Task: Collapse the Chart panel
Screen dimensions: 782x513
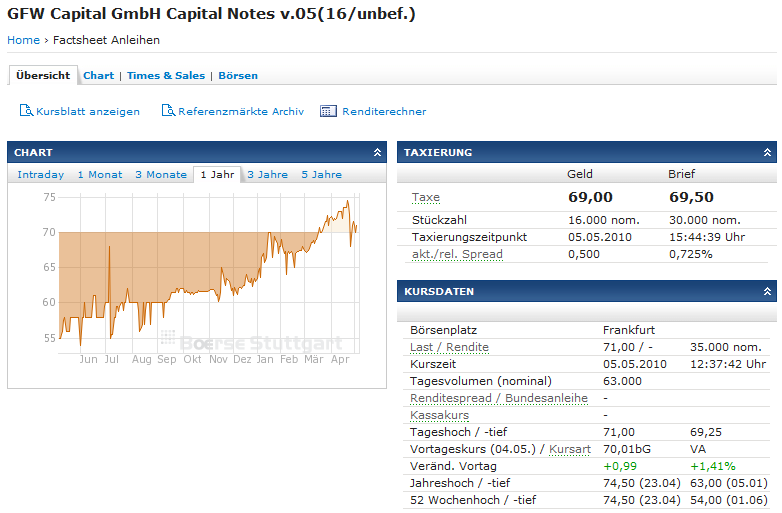Action: pos(377,153)
